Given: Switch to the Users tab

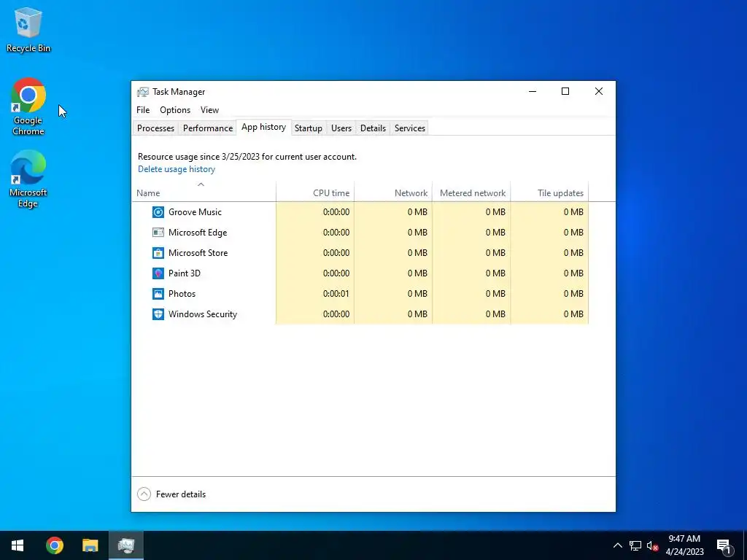Looking at the screenshot, I should [341, 128].
